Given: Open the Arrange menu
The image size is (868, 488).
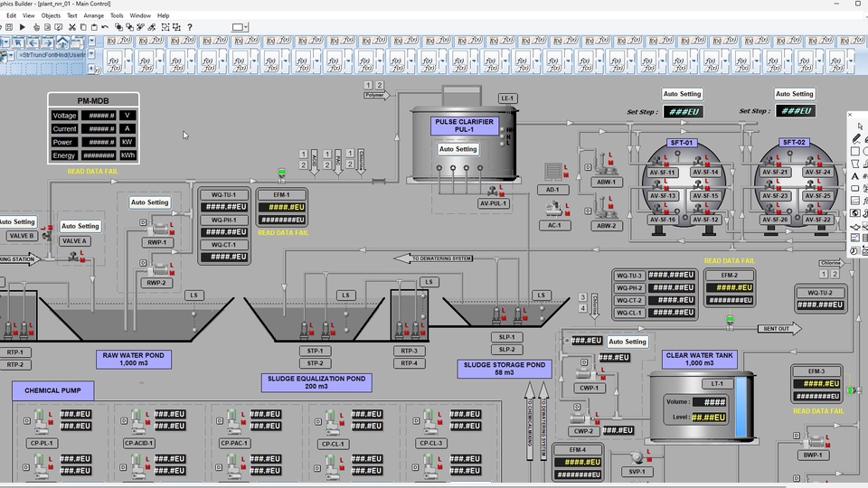Looking at the screenshot, I should pos(93,15).
